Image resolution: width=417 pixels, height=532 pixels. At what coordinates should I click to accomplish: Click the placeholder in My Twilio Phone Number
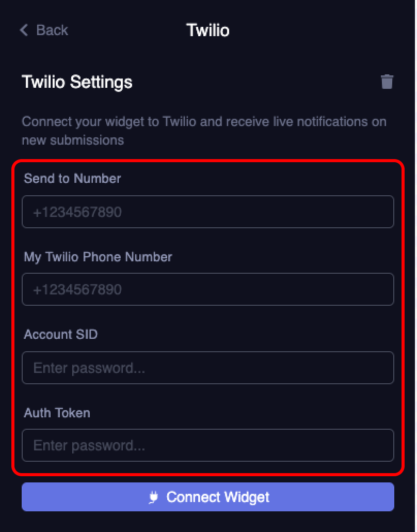[x=77, y=289]
